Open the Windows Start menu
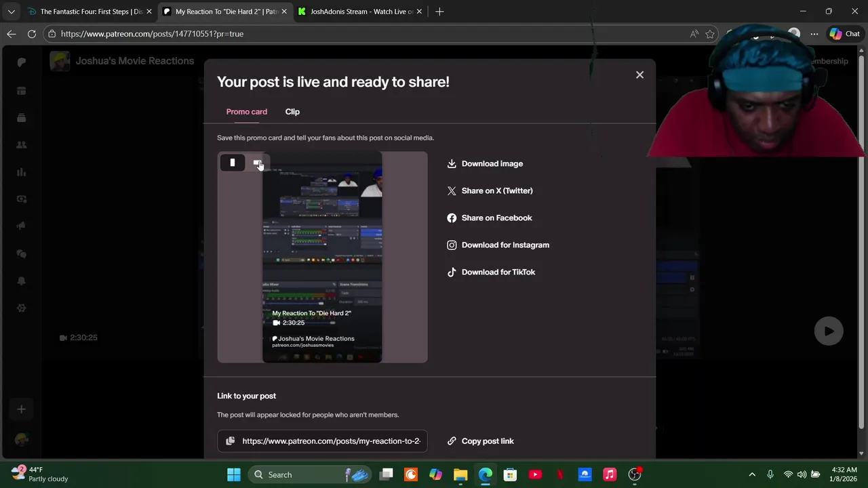The height and width of the screenshot is (488, 868). coord(233,474)
